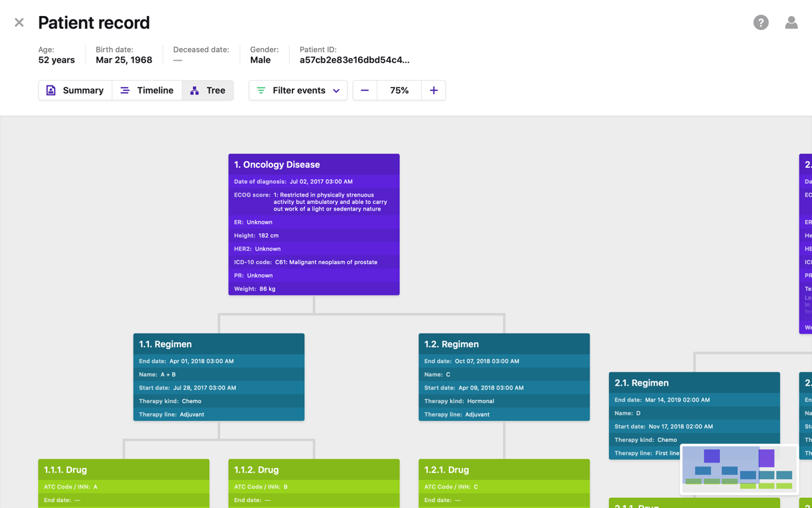Image resolution: width=812 pixels, height=508 pixels.
Task: Click the minimap overview thumbnail
Action: [x=739, y=469]
